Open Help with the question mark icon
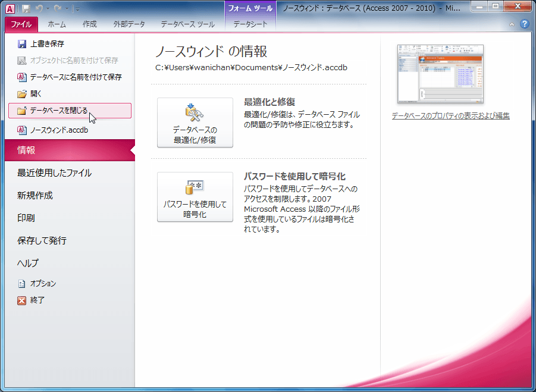536x392 pixels. pyautogui.click(x=524, y=24)
